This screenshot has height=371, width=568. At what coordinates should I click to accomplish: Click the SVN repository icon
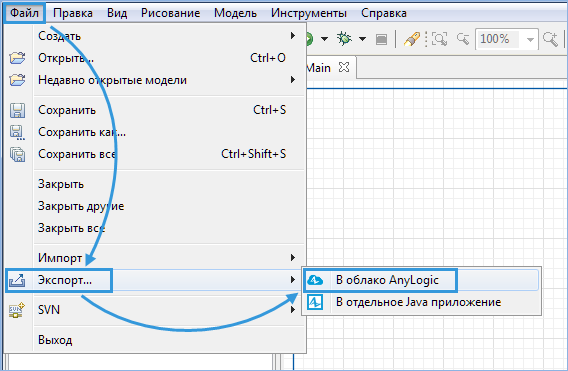17,310
